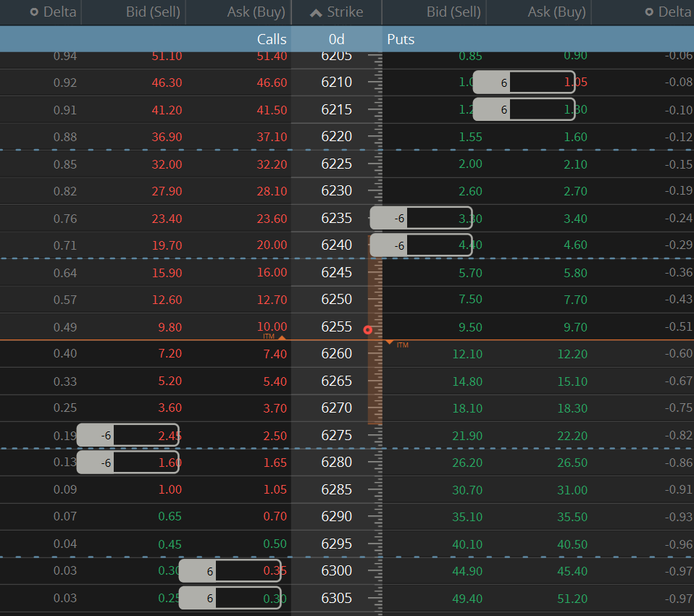Click the strike 6260 price label
This screenshot has height=616, width=694.
point(336,353)
